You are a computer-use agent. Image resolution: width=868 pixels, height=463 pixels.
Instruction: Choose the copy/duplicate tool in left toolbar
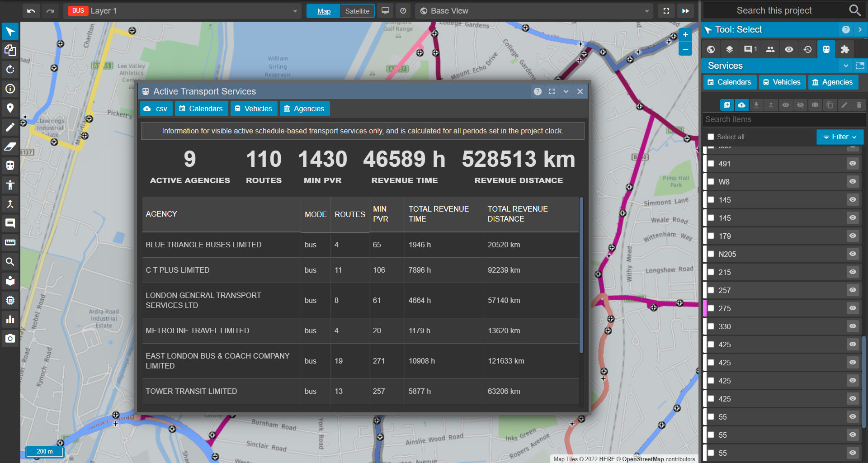pos(10,50)
